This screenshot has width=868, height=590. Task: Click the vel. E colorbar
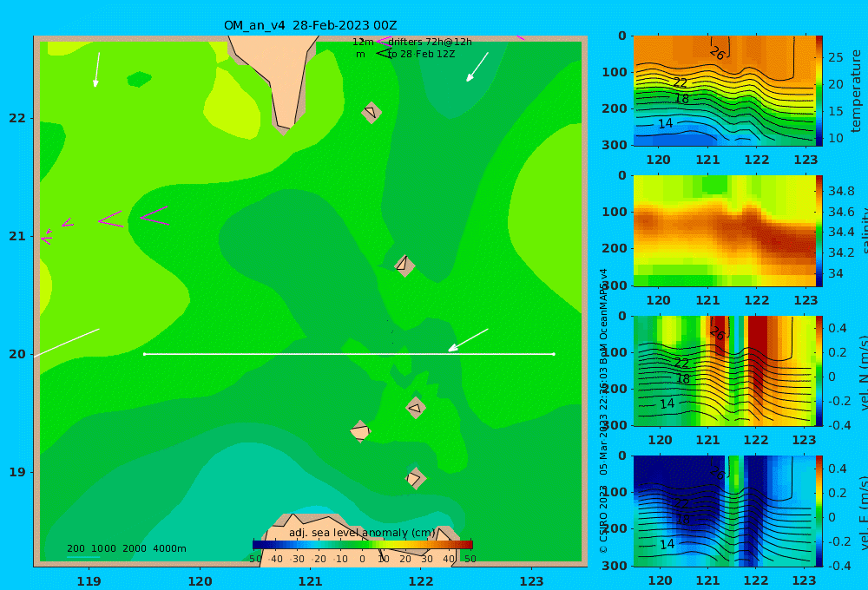(x=819, y=511)
